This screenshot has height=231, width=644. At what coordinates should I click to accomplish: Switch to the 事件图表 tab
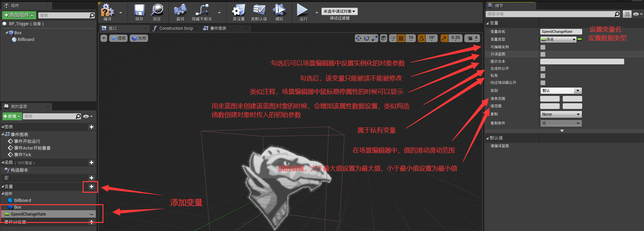click(x=218, y=28)
